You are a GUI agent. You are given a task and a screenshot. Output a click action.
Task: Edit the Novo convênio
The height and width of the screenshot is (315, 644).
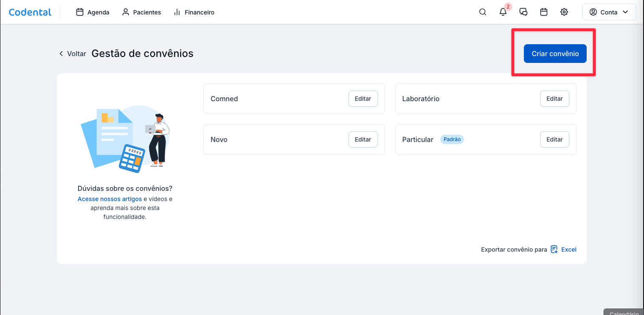[363, 139]
